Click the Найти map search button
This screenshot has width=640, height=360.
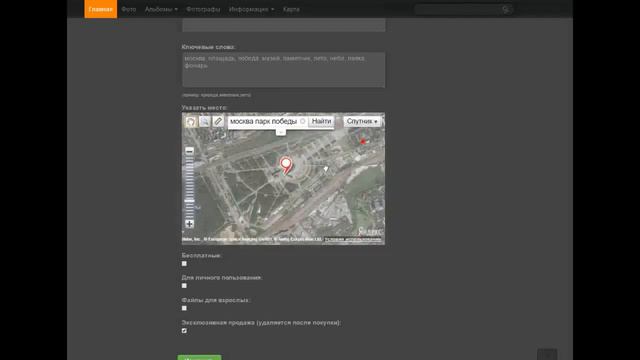(321, 121)
